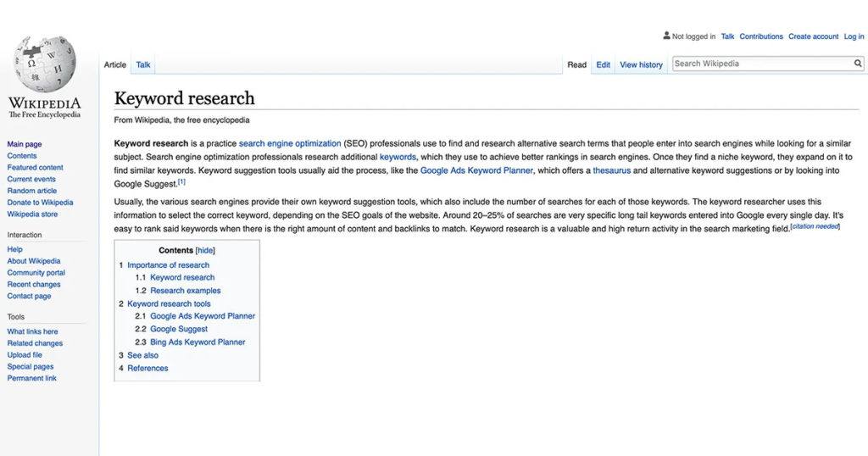Open Current events in the sidebar

pos(31,179)
